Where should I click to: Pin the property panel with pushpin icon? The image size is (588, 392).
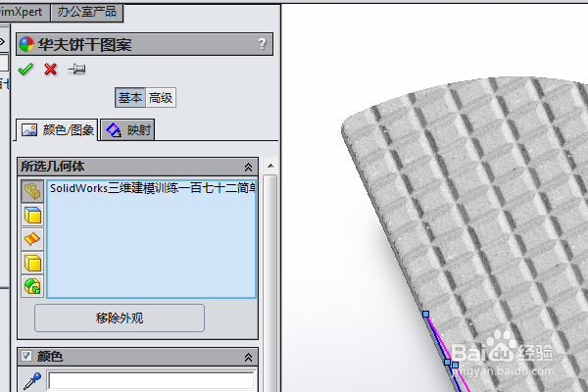coord(76,69)
